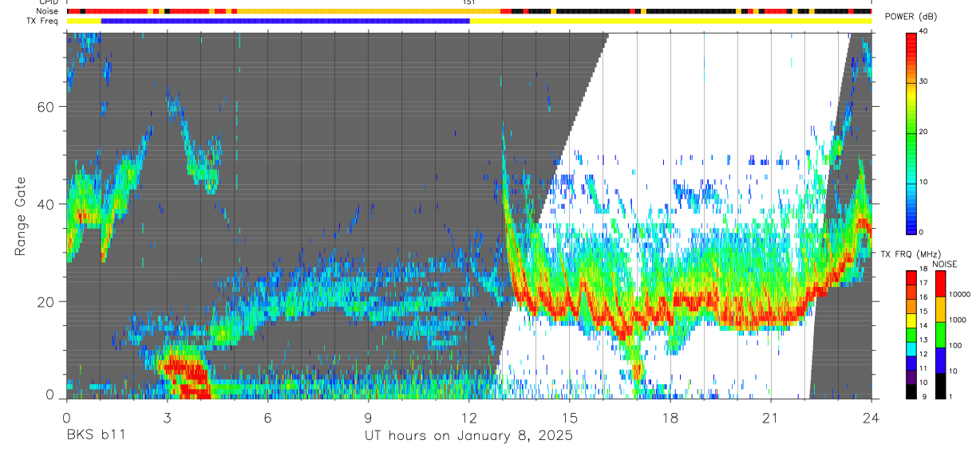Click the 30 tick on POWER colorbar
This screenshot has width=980, height=452.
tap(924, 82)
